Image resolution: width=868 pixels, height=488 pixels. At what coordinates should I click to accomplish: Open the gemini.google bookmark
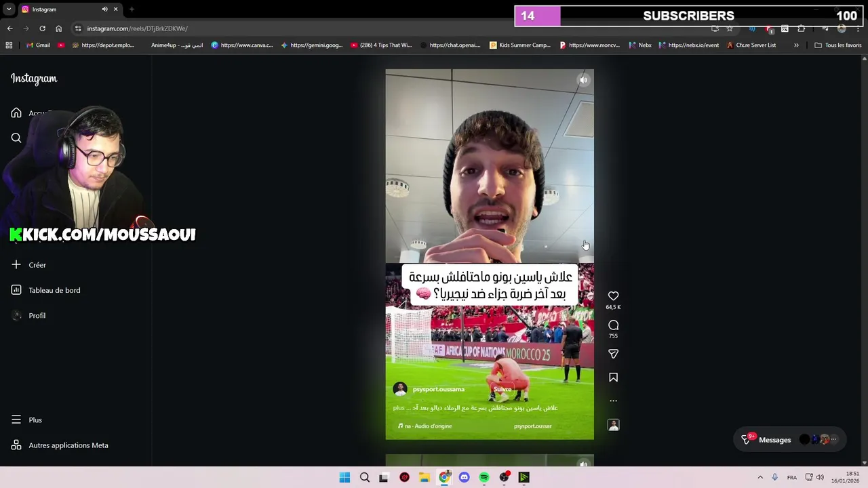311,45
